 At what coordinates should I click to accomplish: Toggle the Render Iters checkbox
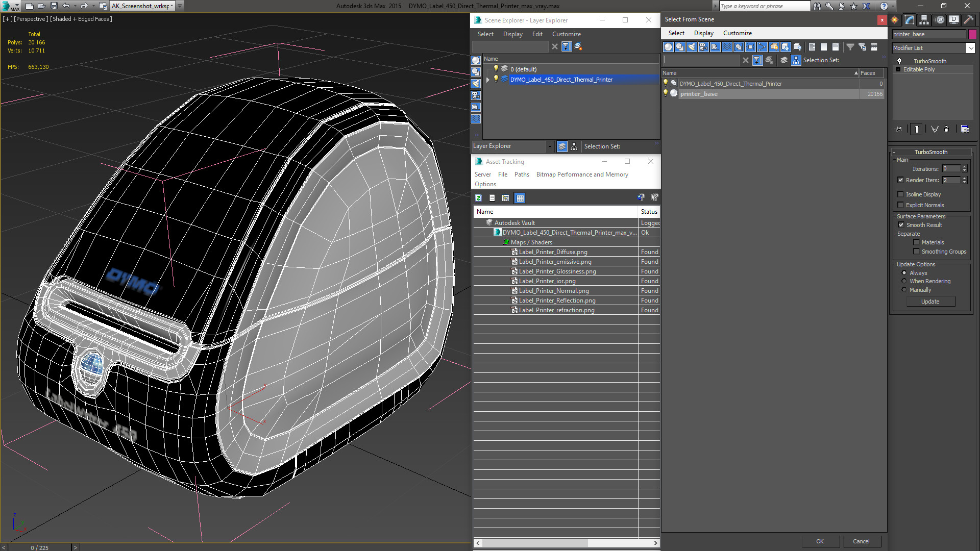[900, 180]
